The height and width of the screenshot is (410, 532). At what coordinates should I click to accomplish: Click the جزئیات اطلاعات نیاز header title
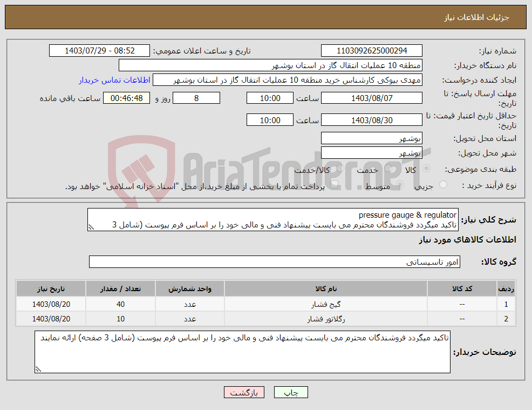tap(477, 17)
